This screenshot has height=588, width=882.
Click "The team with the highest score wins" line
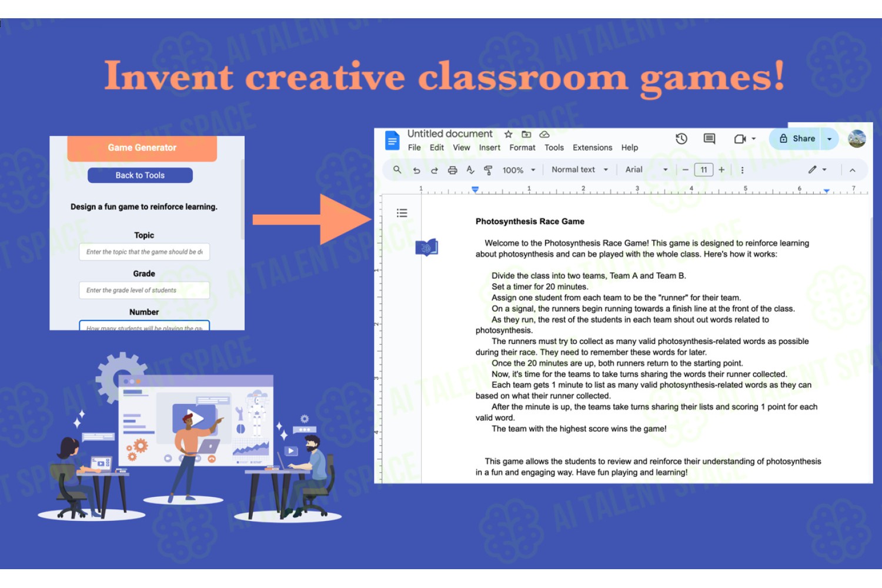coord(579,429)
